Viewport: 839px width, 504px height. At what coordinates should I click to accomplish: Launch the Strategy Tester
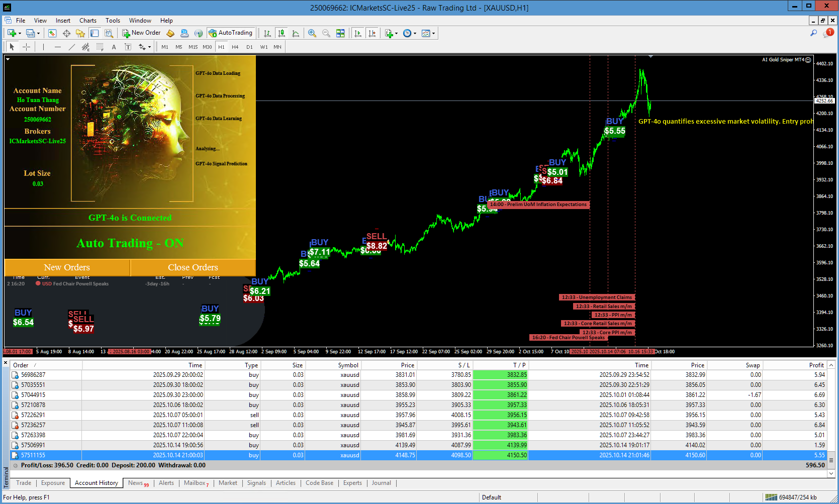click(x=109, y=33)
